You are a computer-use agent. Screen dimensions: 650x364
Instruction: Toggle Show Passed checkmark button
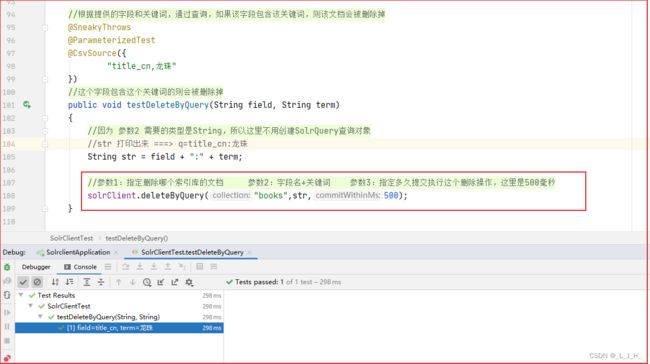click(x=23, y=282)
